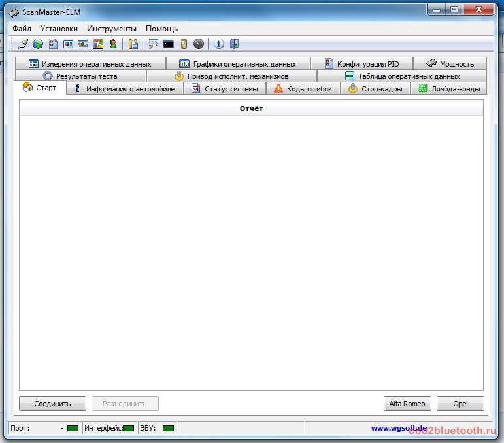Click the globe icon in toolbar

point(38,44)
